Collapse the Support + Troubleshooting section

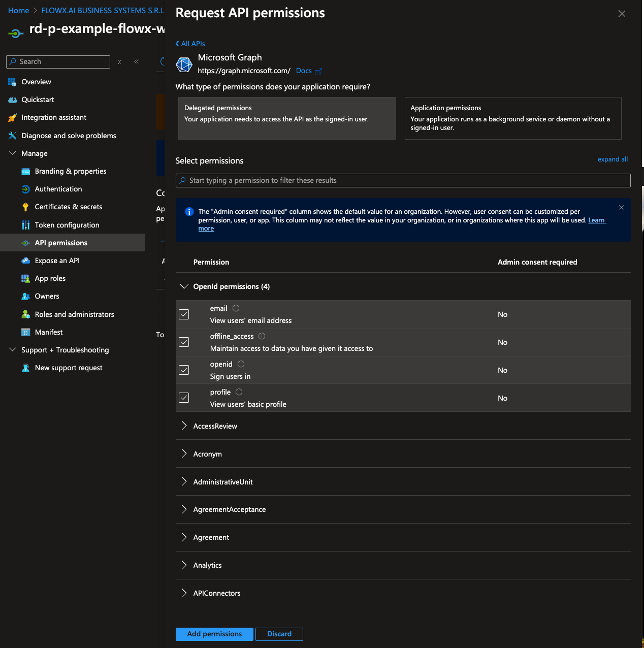(x=13, y=350)
